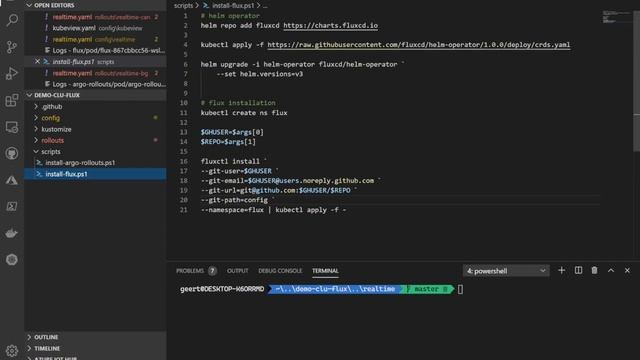
Task: Click 'fluxctl install' code line
Action: 233,161
